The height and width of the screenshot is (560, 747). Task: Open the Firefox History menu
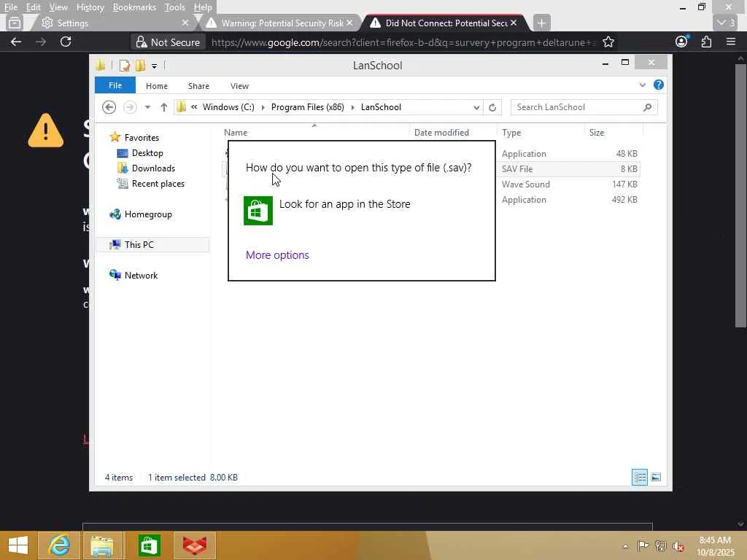point(90,7)
